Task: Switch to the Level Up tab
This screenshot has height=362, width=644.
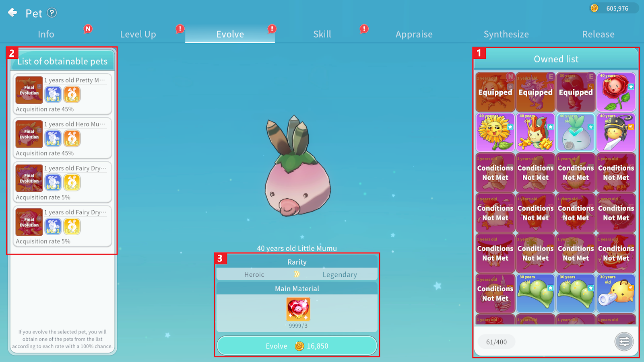Action: click(138, 34)
